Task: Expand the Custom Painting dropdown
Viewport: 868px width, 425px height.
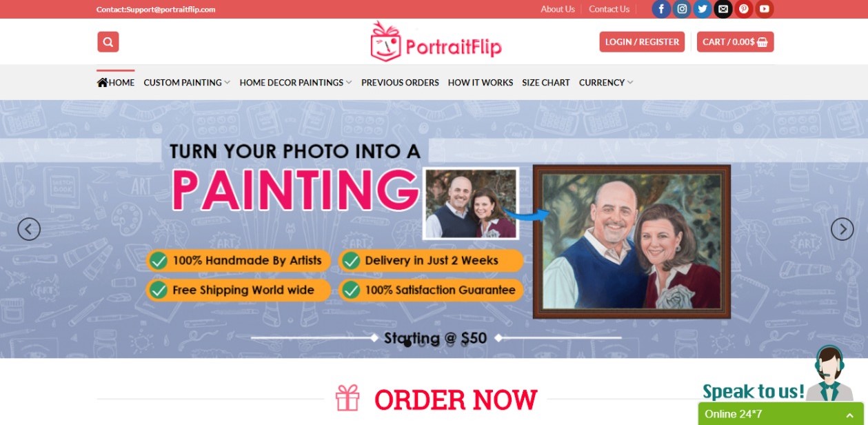Action: (x=187, y=83)
